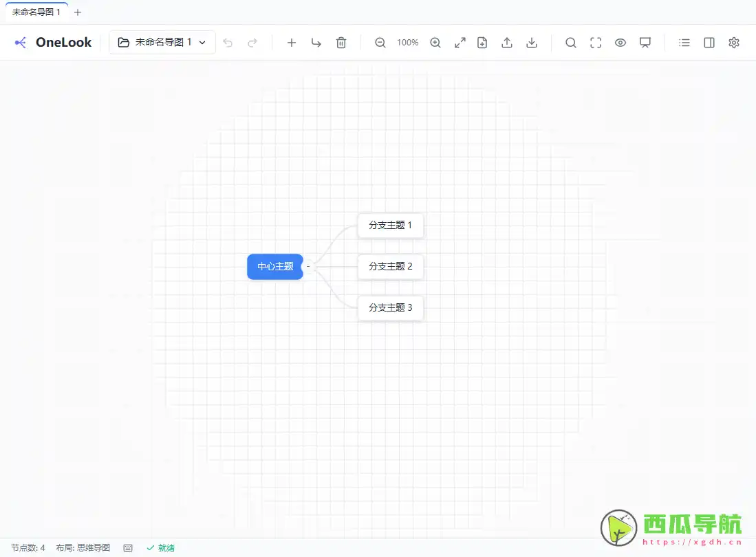Image resolution: width=756 pixels, height=557 pixels.
Task: Start presentation mode
Action: pyautogui.click(x=645, y=42)
